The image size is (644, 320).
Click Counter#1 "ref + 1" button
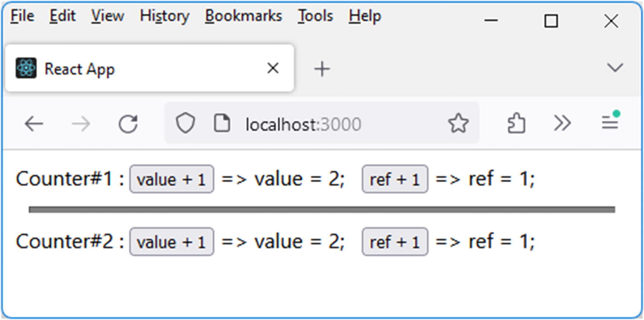(x=395, y=179)
